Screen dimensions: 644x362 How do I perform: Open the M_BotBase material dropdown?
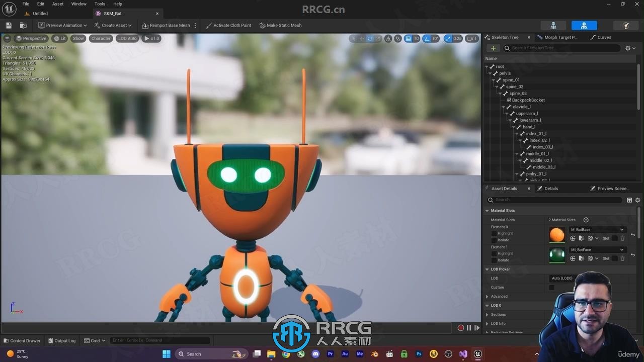pyautogui.click(x=597, y=230)
